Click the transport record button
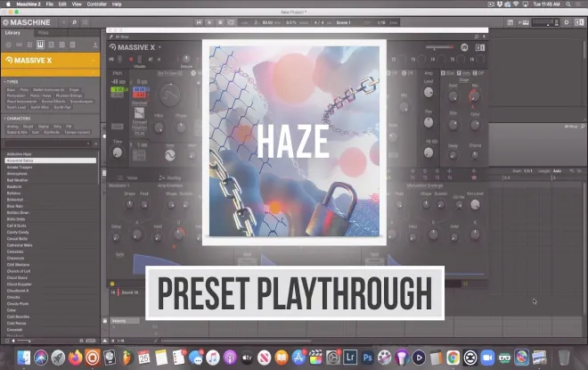This screenshot has height=370, width=588. pos(221,22)
